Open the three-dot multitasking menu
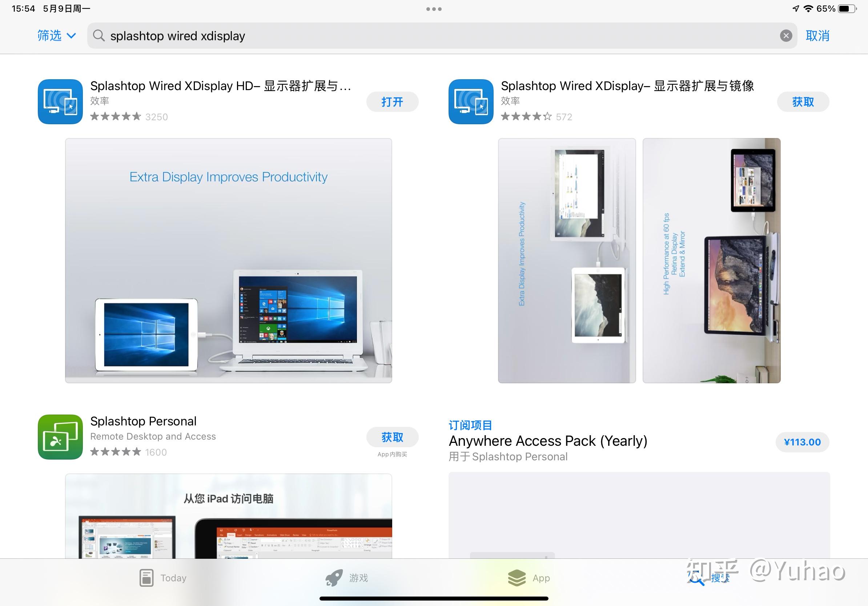The height and width of the screenshot is (606, 868). click(434, 9)
